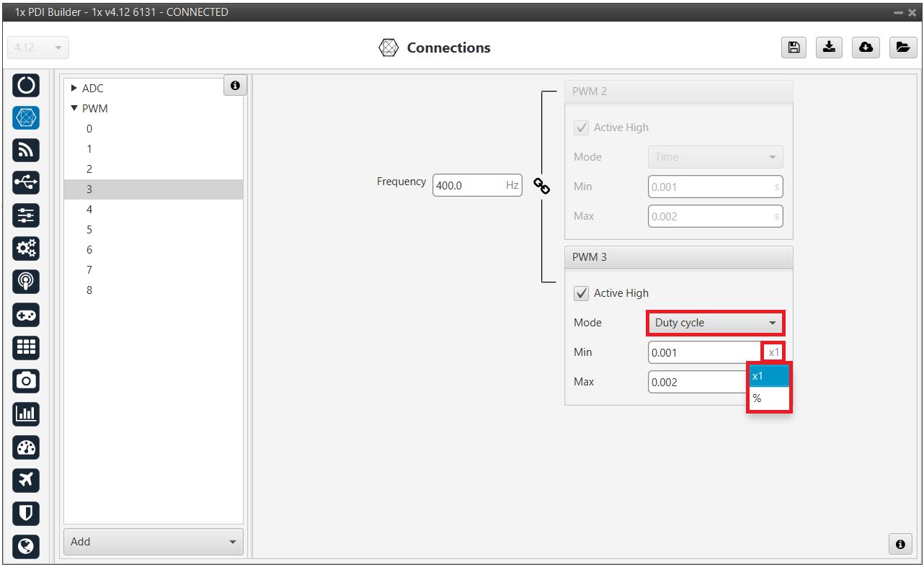924x567 pixels.
Task: Open the USB settings sidebar icon
Action: [x=26, y=182]
